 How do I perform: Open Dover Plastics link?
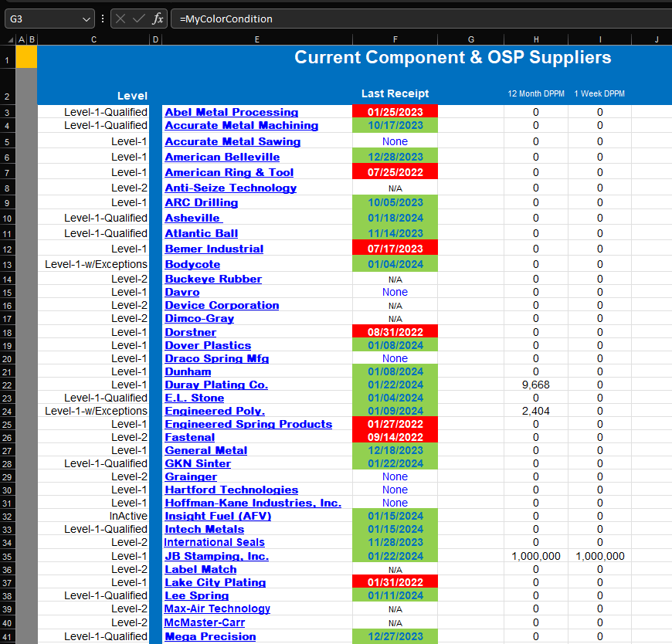point(208,345)
